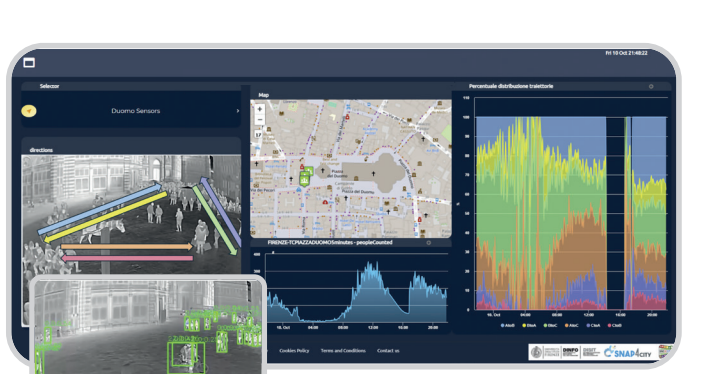
Task: Click the Snap4City logo
Action: pyautogui.click(x=628, y=352)
